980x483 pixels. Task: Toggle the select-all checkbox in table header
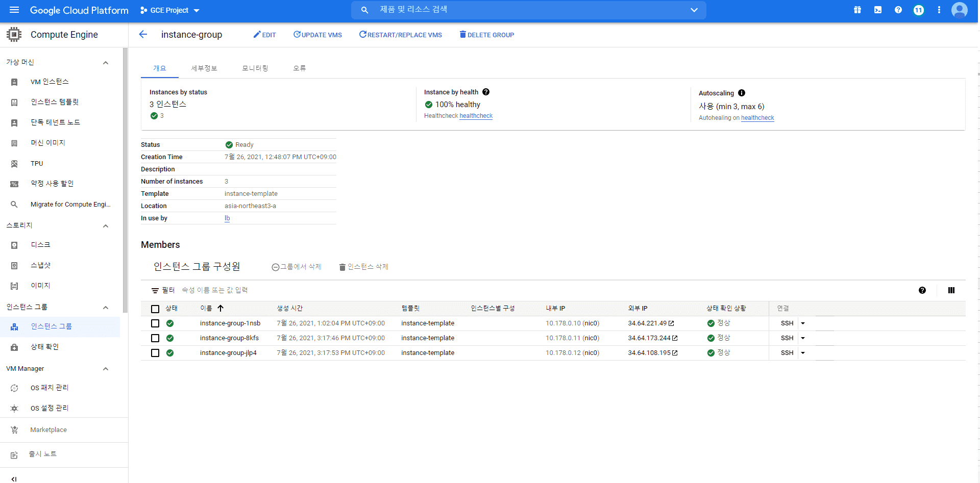[x=155, y=309]
